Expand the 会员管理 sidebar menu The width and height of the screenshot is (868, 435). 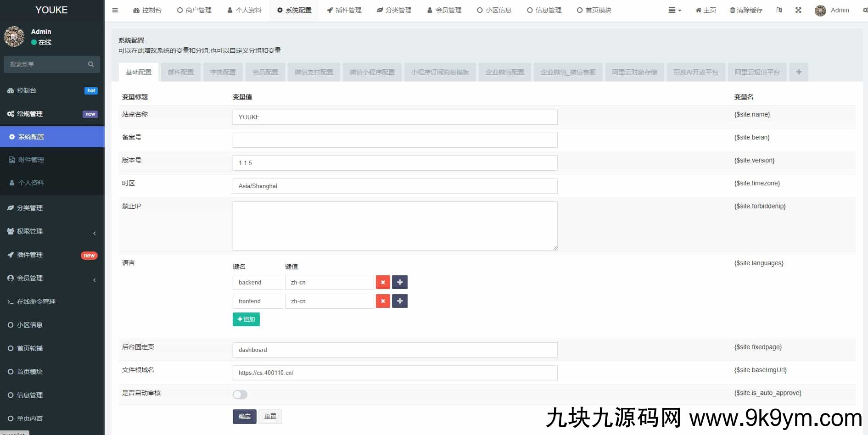(x=52, y=278)
